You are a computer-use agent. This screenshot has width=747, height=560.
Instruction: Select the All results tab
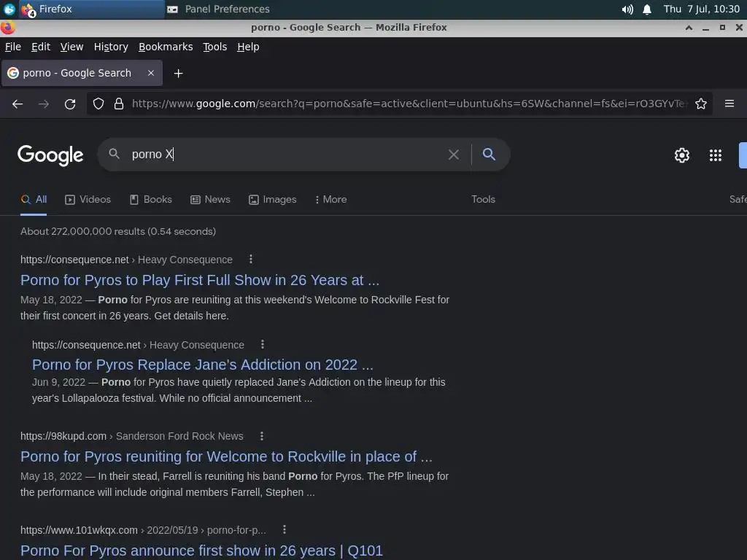click(x=34, y=200)
